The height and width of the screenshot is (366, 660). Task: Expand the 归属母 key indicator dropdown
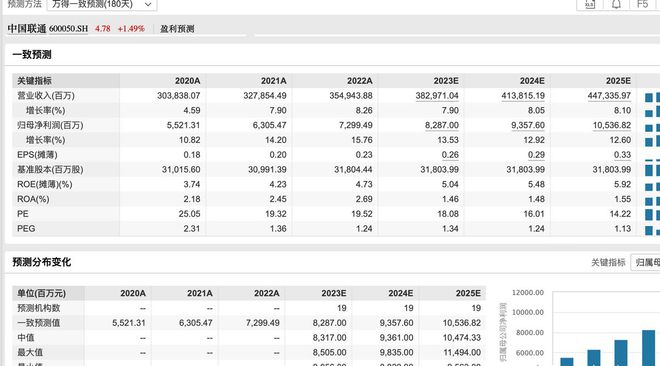click(645, 263)
